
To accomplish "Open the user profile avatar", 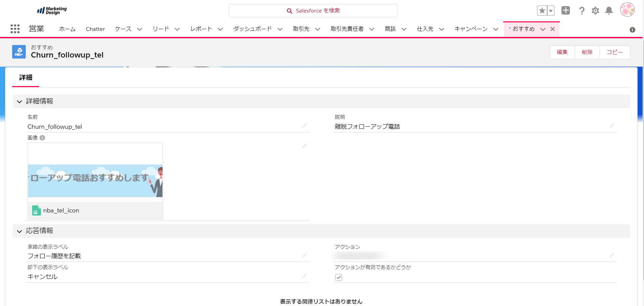I will [627, 10].
